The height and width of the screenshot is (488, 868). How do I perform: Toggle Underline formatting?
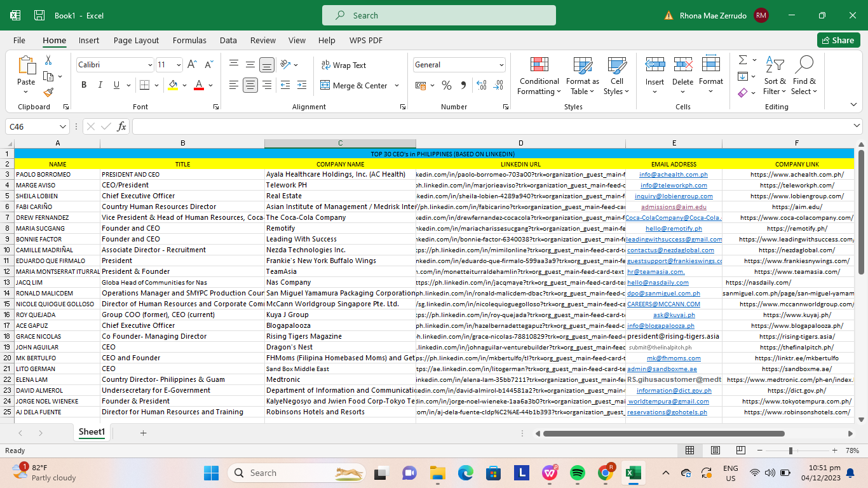point(116,85)
